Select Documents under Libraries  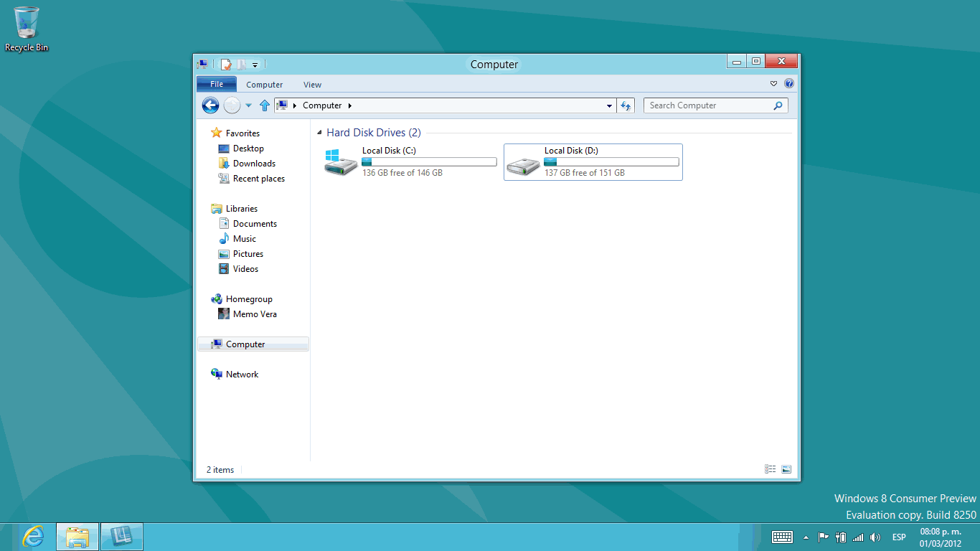coord(255,224)
